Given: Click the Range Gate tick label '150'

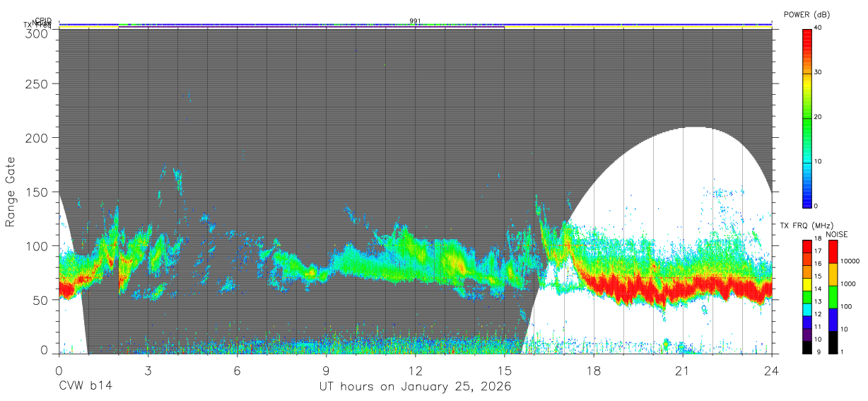Looking at the screenshot, I should pos(37,192).
